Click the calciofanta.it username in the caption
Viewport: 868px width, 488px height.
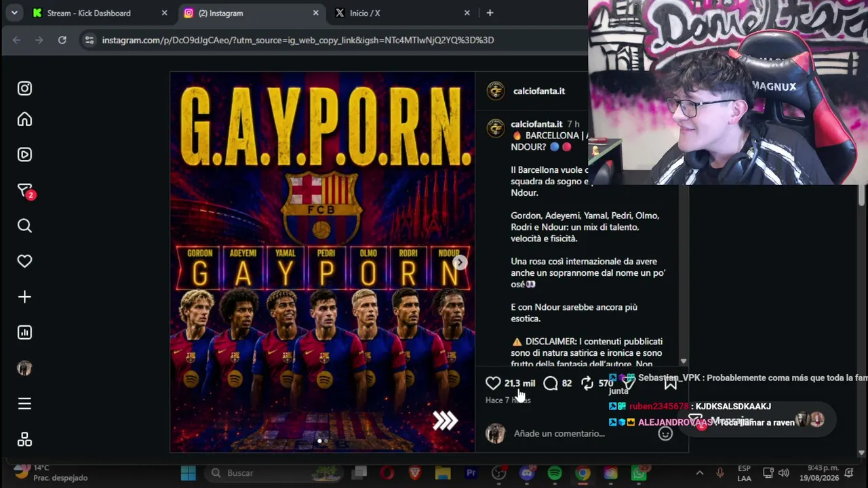(x=536, y=124)
